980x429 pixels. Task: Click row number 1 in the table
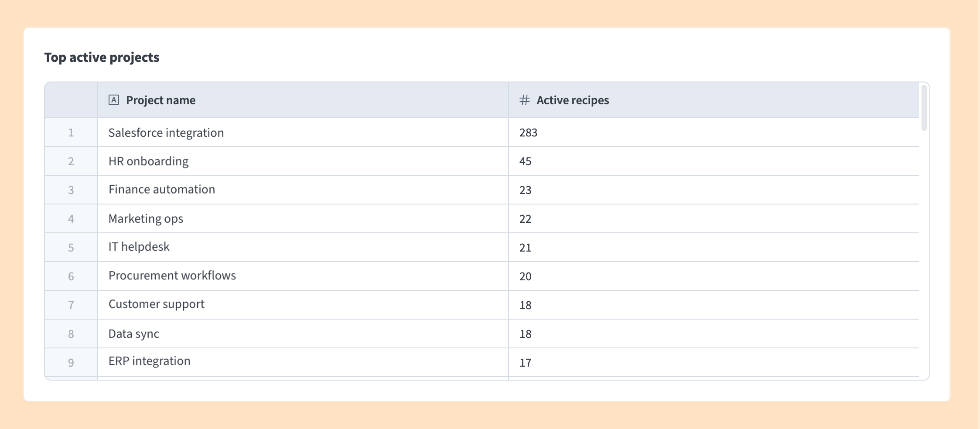(71, 133)
